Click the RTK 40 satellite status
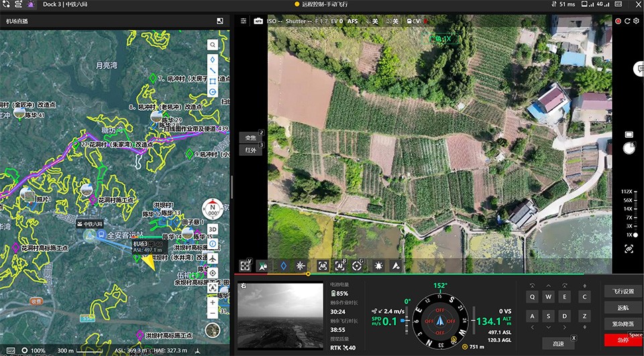Image resolution: width=644 pixels, height=356 pixels. click(x=343, y=348)
